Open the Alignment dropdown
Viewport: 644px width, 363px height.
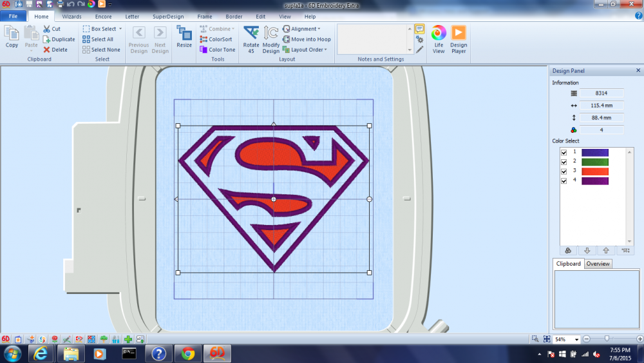coord(319,29)
